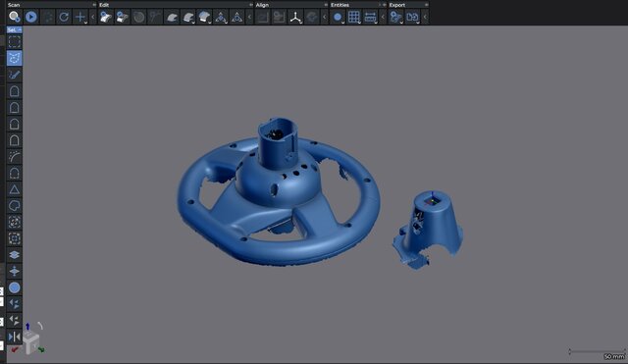628x364 pixels.
Task: Click the scan magnifier icon in Scan group
Action: click(x=15, y=17)
